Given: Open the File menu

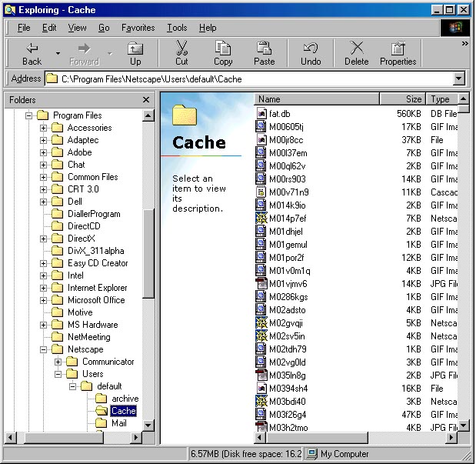Looking at the screenshot, I should pos(24,28).
